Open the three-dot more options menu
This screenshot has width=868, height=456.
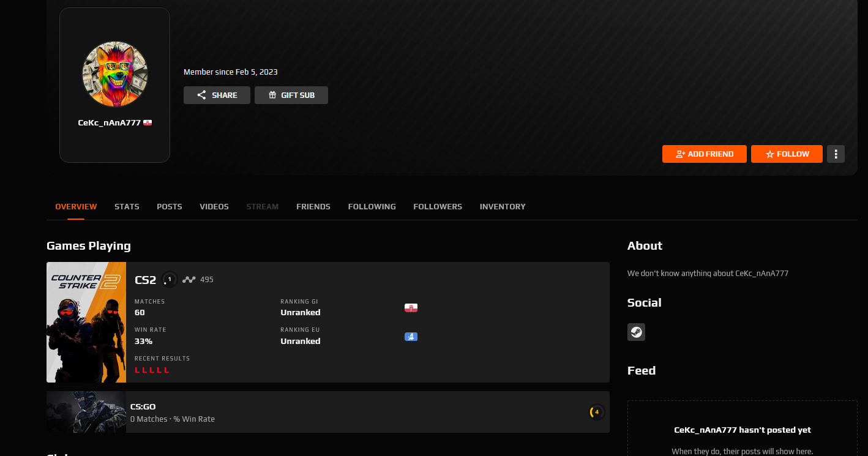pos(836,154)
